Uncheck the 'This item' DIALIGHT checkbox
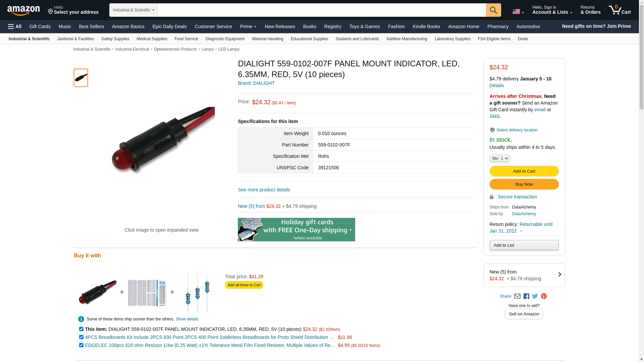Viewport: 644px width, 362px height. tap(81, 329)
